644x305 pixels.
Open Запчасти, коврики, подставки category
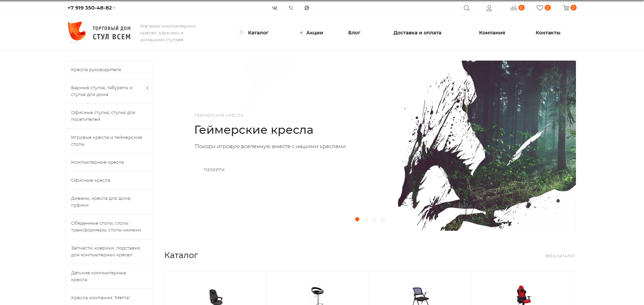point(110,252)
